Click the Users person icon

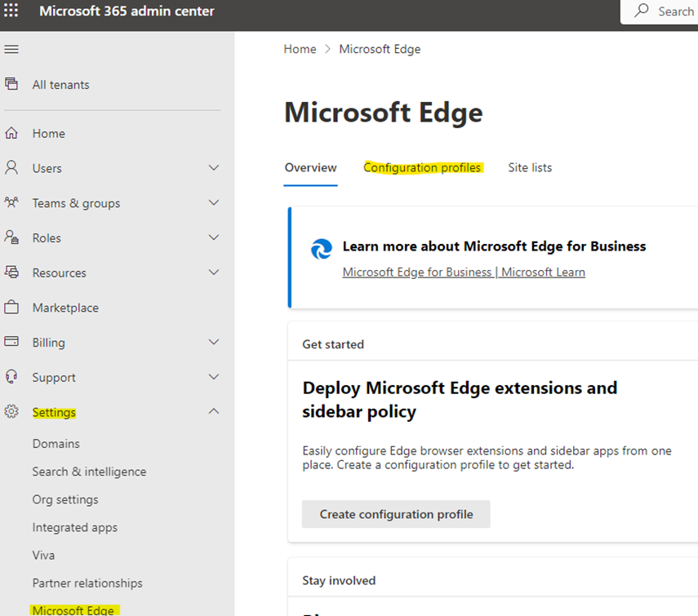click(11, 167)
